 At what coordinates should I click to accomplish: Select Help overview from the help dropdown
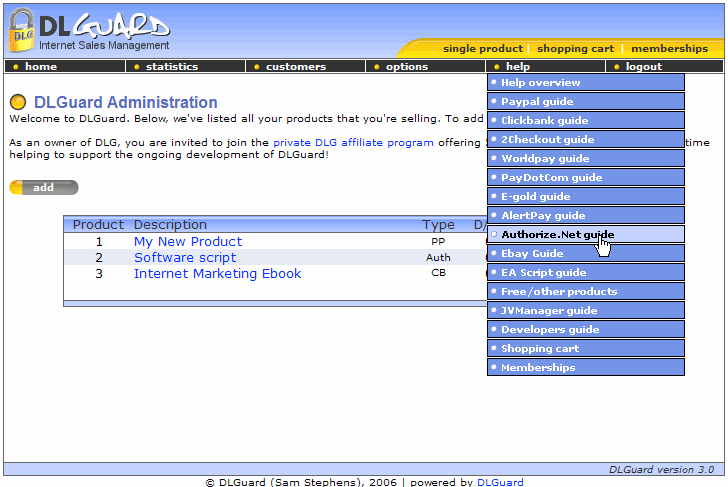(586, 83)
